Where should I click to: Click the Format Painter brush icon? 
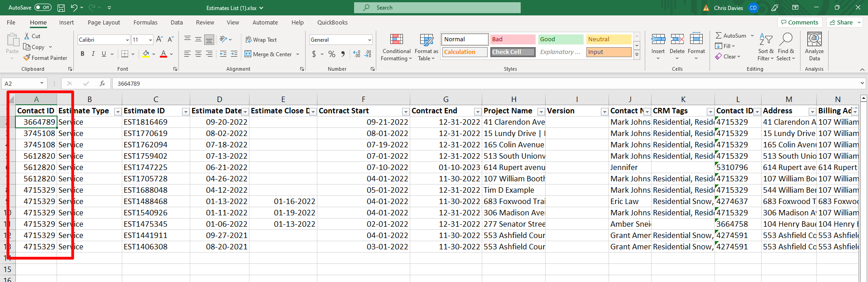[27, 58]
